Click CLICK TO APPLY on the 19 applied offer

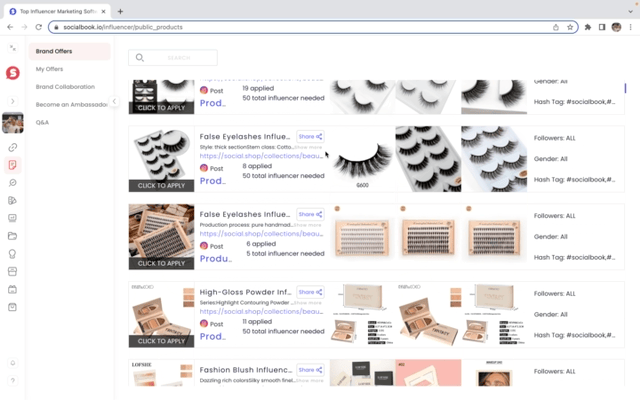[x=161, y=108]
